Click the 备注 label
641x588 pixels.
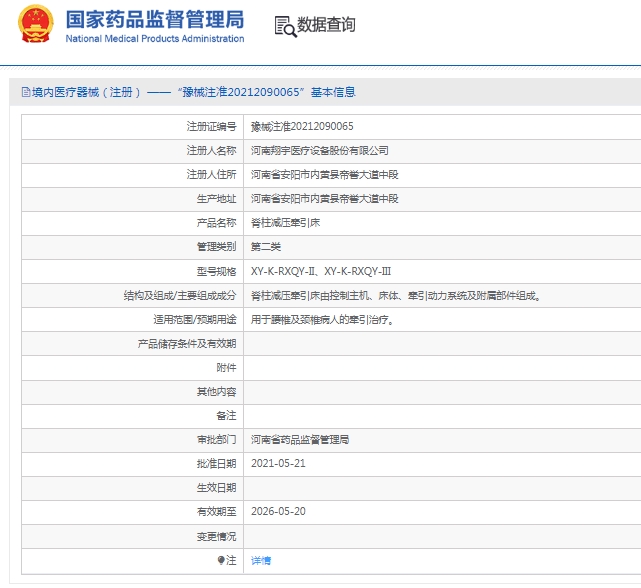(x=226, y=416)
